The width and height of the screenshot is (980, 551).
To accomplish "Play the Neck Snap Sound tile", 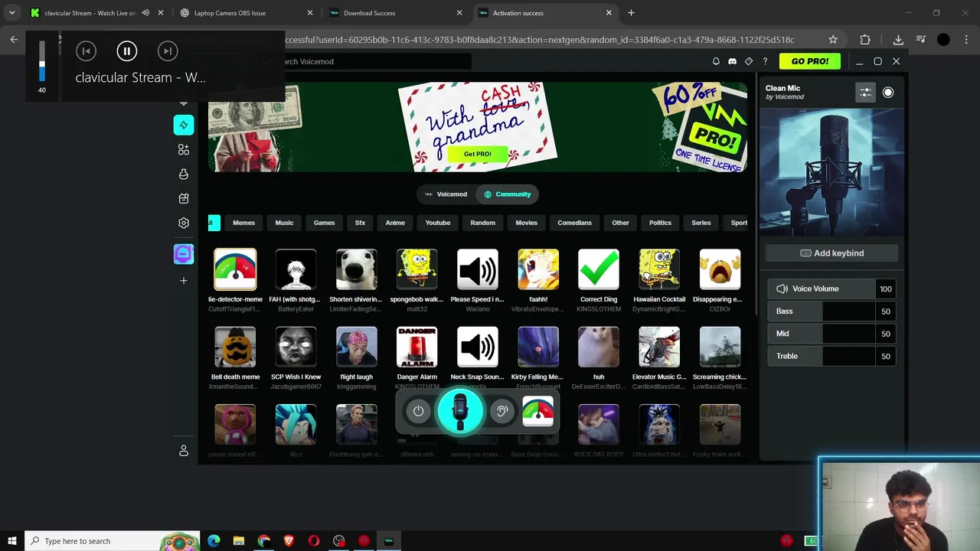I will click(478, 347).
